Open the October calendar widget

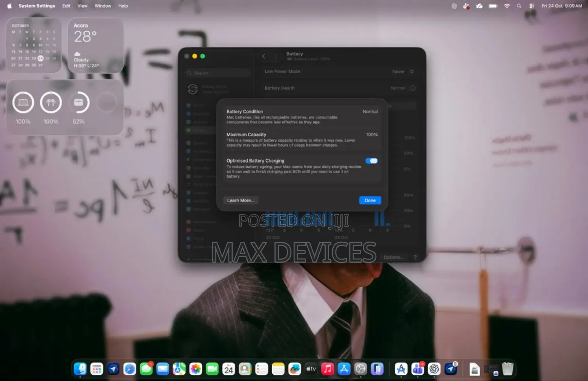tap(34, 45)
